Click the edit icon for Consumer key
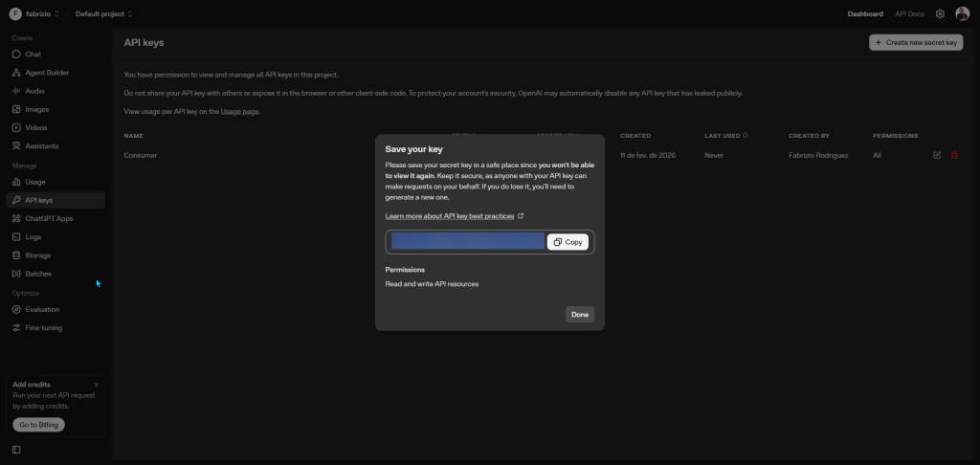 click(x=937, y=155)
